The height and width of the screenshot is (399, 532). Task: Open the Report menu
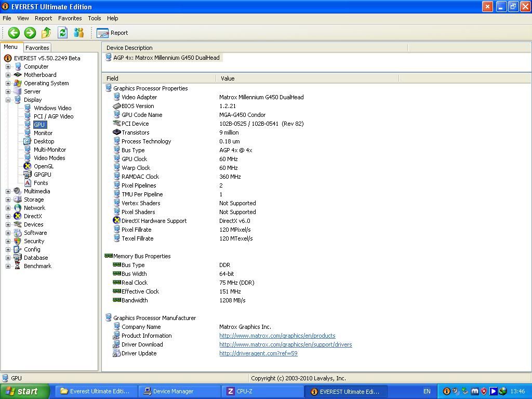point(44,18)
